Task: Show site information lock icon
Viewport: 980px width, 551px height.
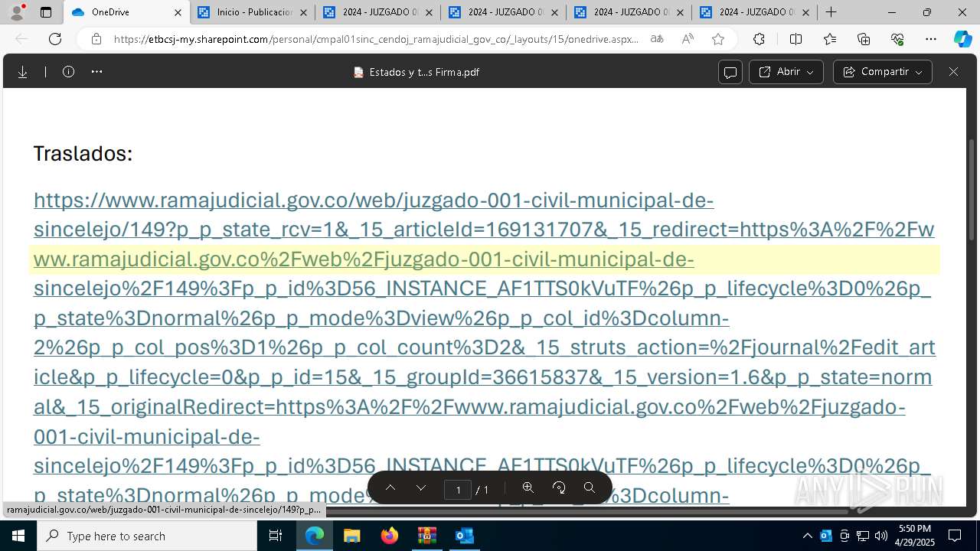Action: (x=96, y=39)
